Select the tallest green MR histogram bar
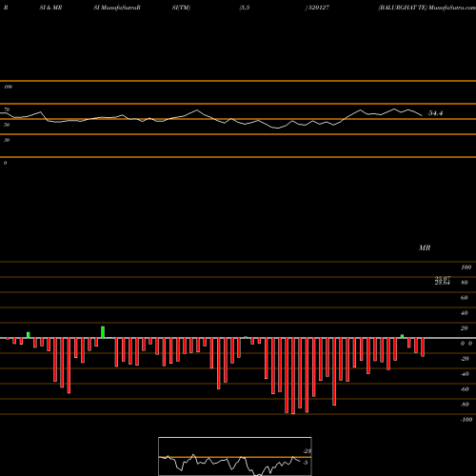The width and height of the screenshot is (476, 476). pos(103,332)
